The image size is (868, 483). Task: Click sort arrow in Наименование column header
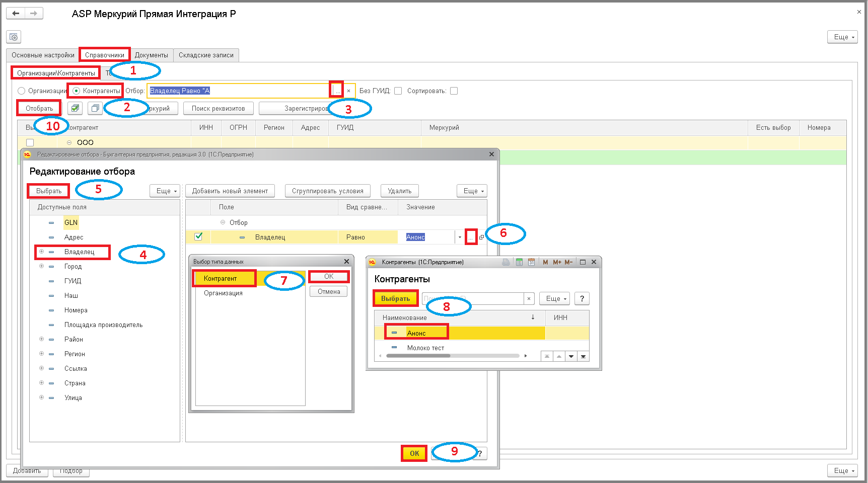tap(533, 317)
